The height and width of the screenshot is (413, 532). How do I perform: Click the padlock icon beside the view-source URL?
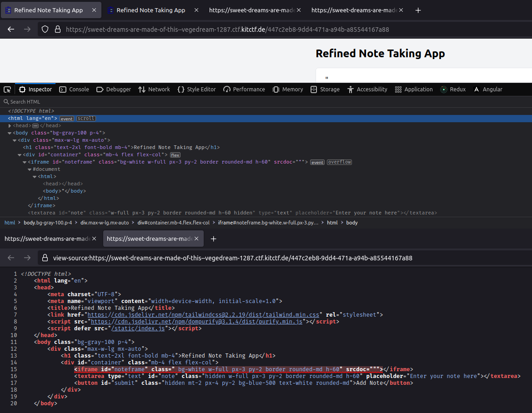(45, 258)
